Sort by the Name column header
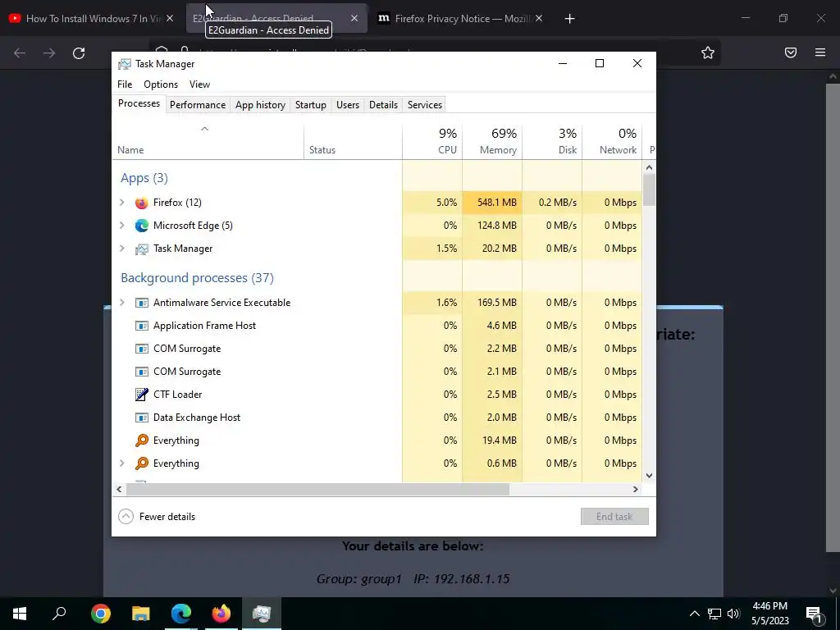 tap(208, 141)
